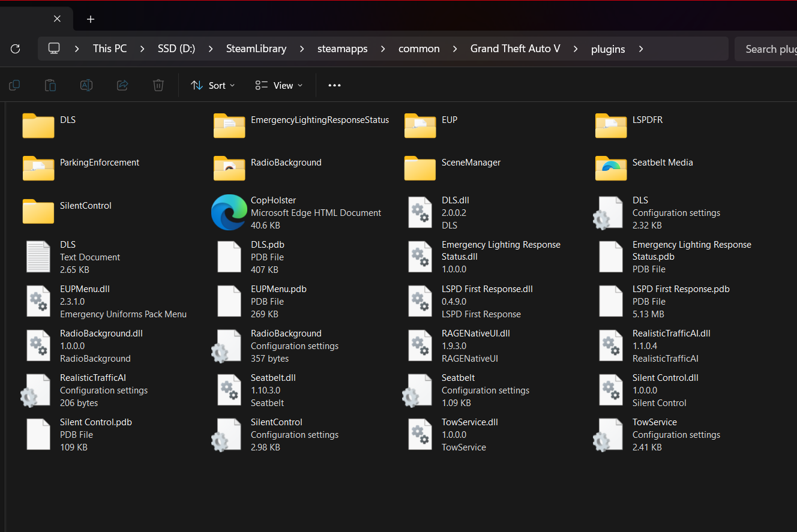Click the Refresh icon beside the address bar
Screen dimensions: 797x532
(16, 49)
